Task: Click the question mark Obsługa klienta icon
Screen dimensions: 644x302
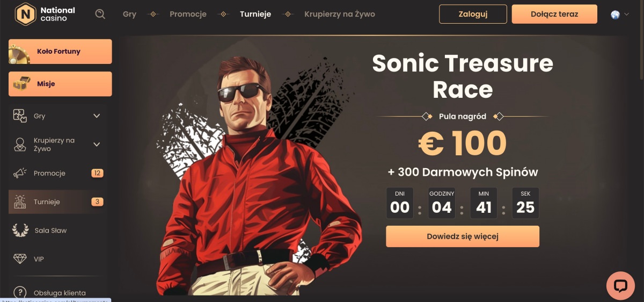Action: 20,292
